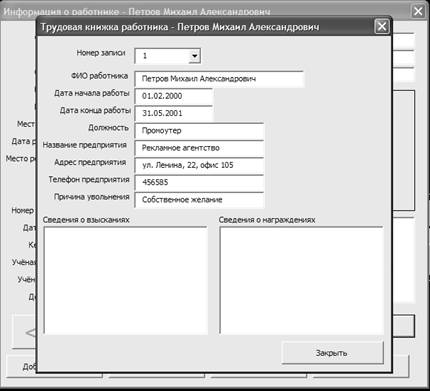Viewport: 430px width, 391px height.
Task: Expand the Номер записи dropdown arrow
Action: [194, 56]
